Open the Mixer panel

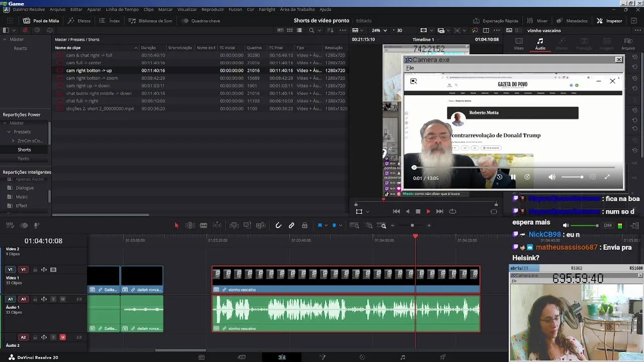click(x=537, y=21)
